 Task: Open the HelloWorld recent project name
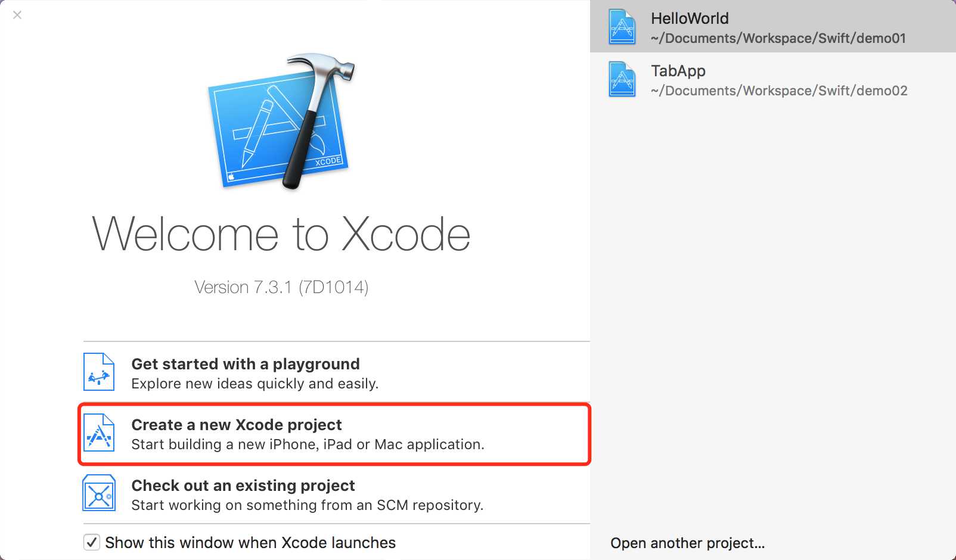click(x=690, y=18)
